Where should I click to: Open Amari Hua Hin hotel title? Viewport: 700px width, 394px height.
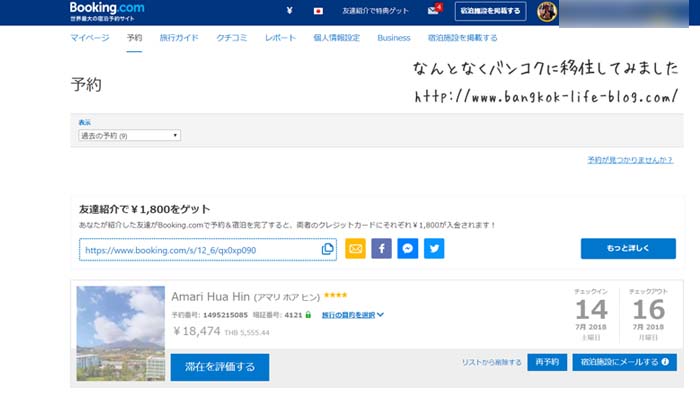[246, 297]
